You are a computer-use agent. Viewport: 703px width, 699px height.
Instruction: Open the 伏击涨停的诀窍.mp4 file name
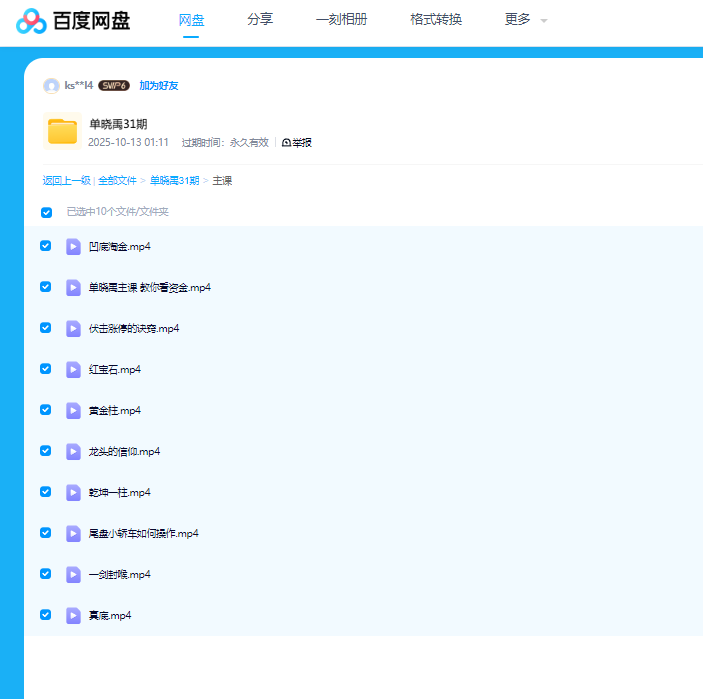[134, 328]
